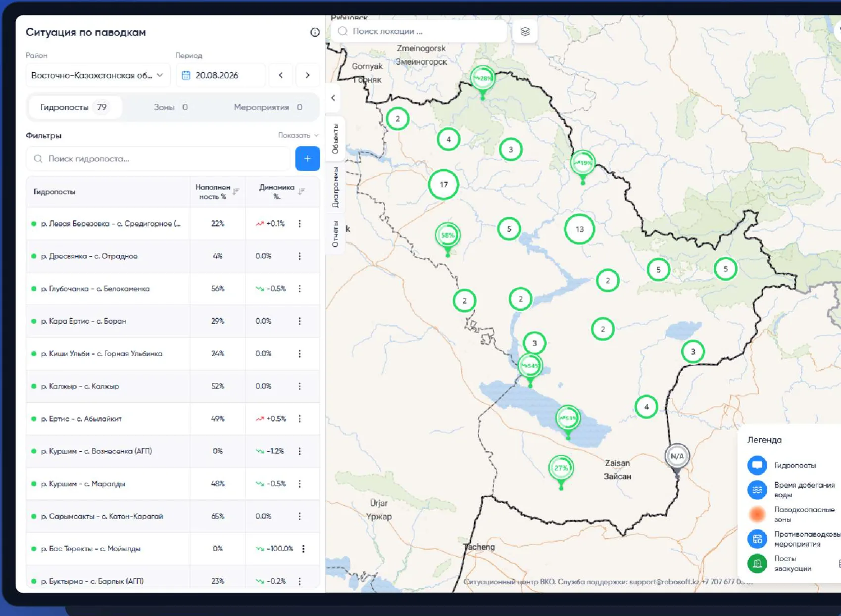Open the Объекты vertical side tab
The height and width of the screenshot is (616, 841).
point(335,139)
